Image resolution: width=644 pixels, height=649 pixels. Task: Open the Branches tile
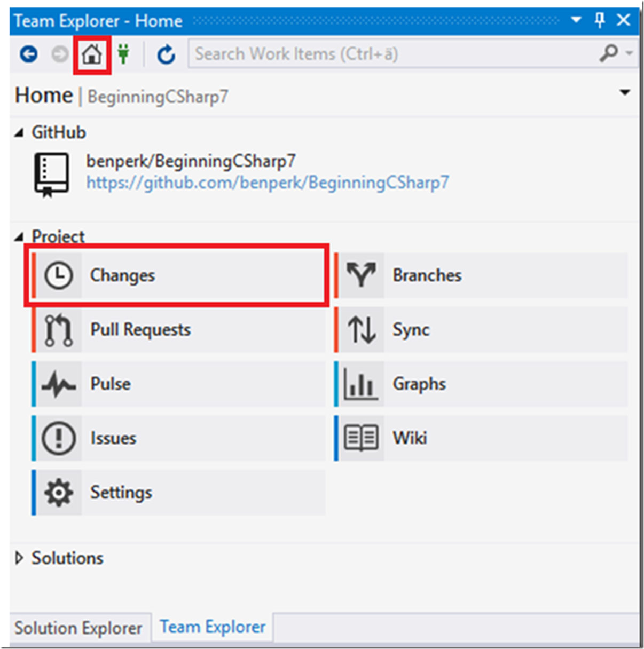coord(481,275)
